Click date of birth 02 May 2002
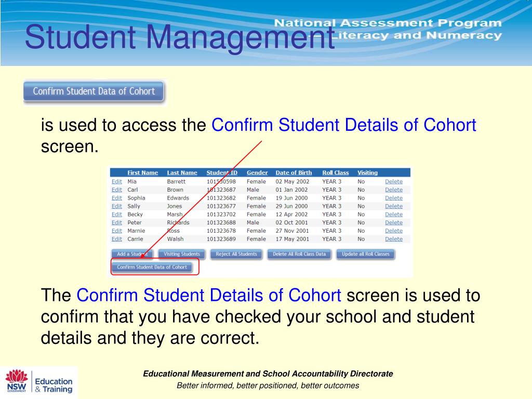Viewport: 532px width, 399px height. 292,181
